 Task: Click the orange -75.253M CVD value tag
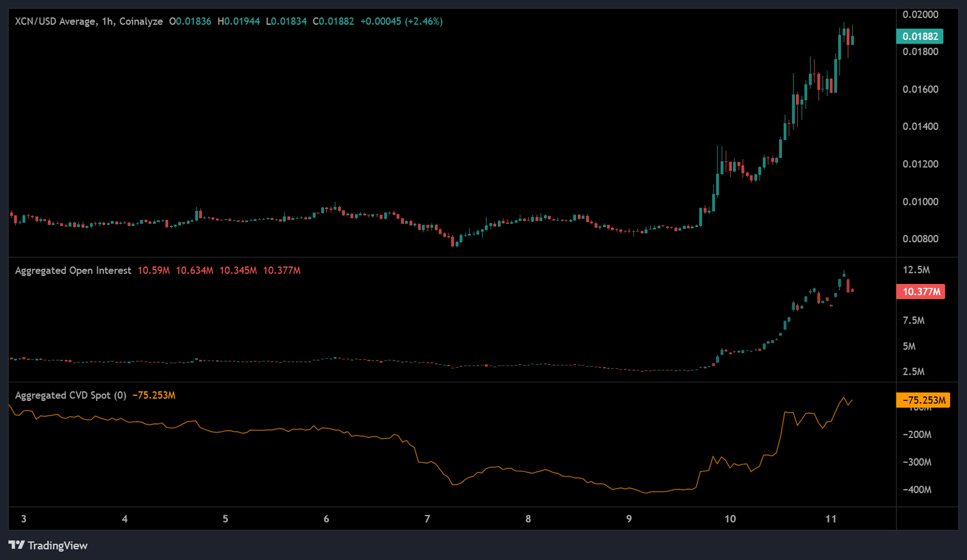tap(923, 400)
